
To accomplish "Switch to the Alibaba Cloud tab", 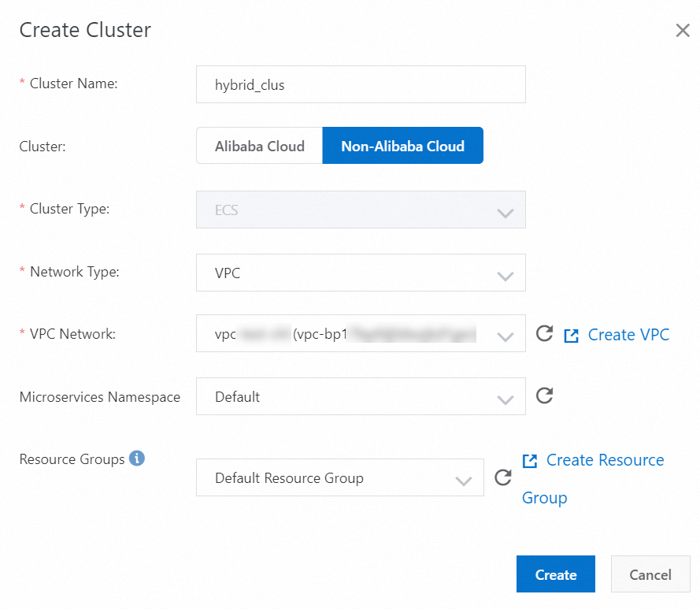I will [259, 145].
